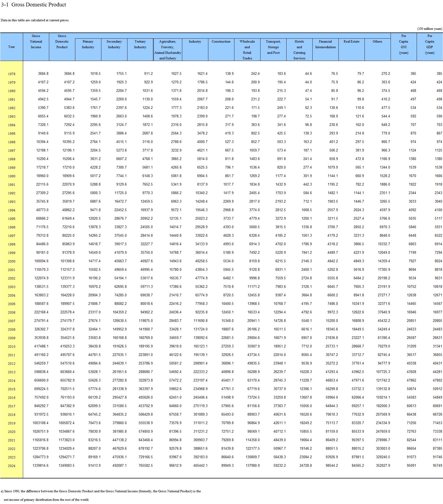Image resolution: width=443 pixels, height=504 pixels.
Task: Click the Per Capita GDP header
Action: pyautogui.click(x=429, y=44)
